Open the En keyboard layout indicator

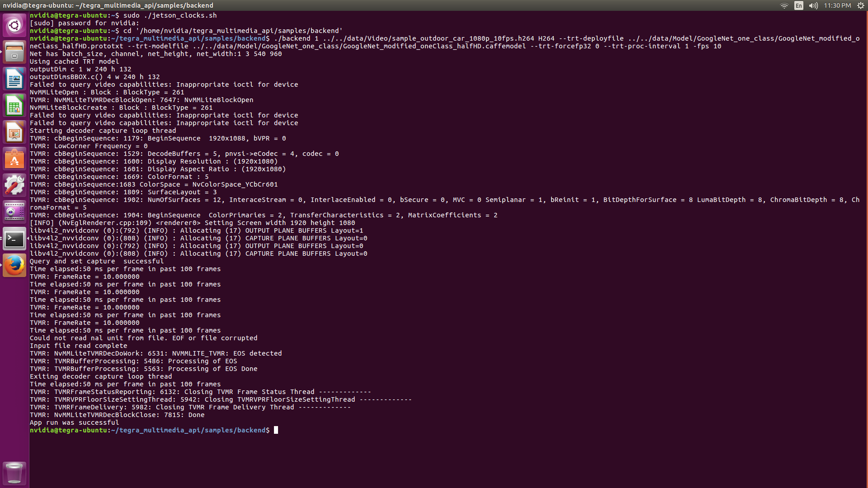[799, 5]
